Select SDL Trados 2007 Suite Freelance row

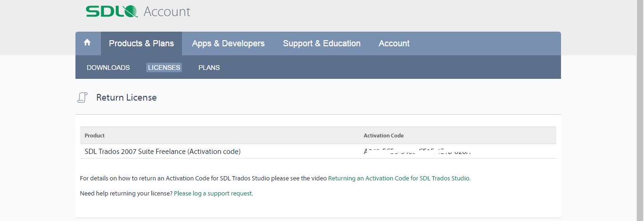[x=318, y=152]
